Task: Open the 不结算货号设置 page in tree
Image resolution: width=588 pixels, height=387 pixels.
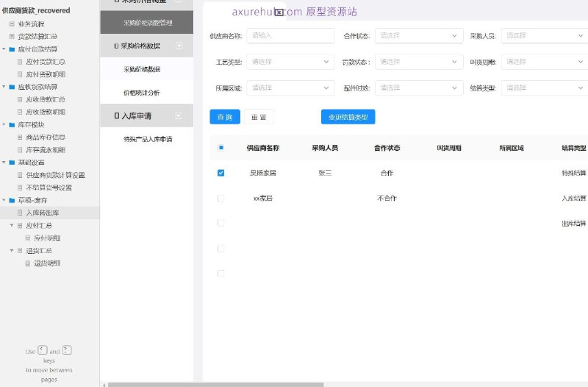Action: pos(49,188)
